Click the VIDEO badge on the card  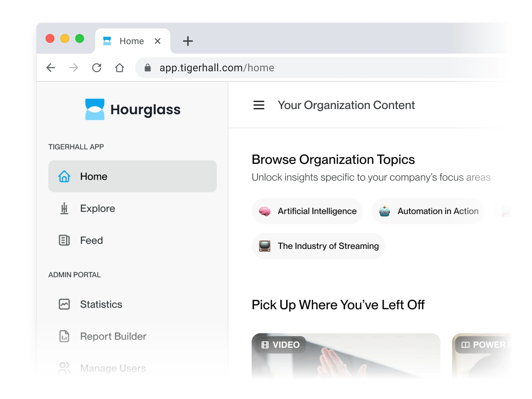[281, 345]
